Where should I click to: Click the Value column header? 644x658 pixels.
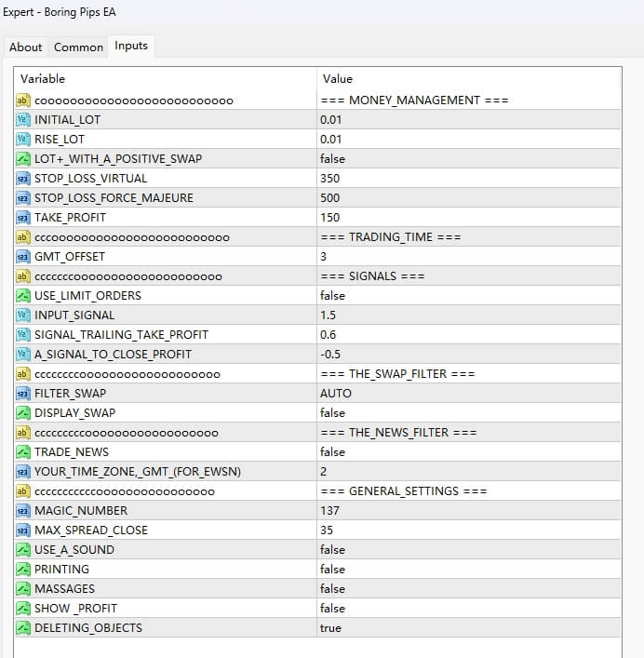pos(337,79)
